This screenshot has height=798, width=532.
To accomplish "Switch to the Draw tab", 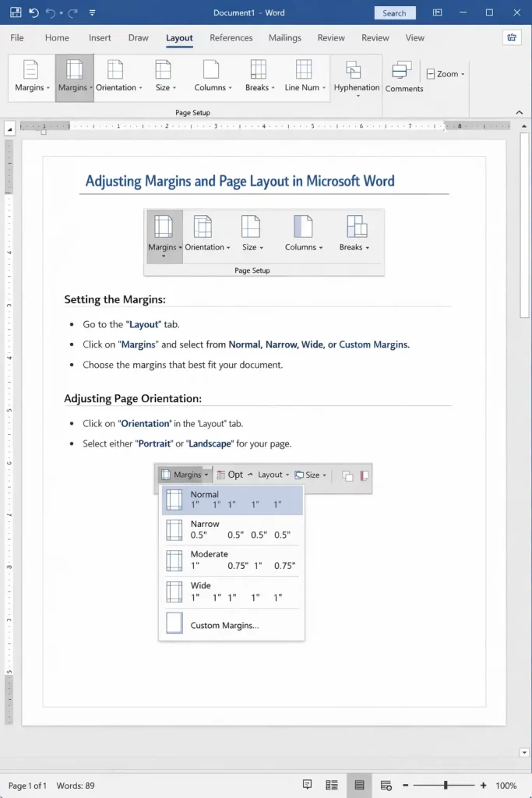I will pyautogui.click(x=139, y=37).
